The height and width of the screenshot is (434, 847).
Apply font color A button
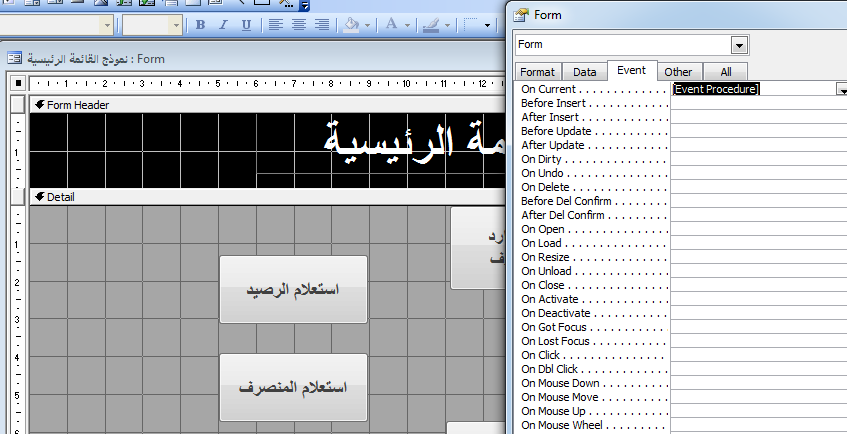pos(392,25)
